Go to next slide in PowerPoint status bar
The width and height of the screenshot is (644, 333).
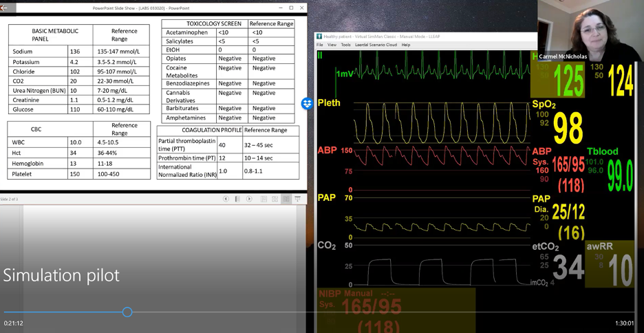click(249, 199)
